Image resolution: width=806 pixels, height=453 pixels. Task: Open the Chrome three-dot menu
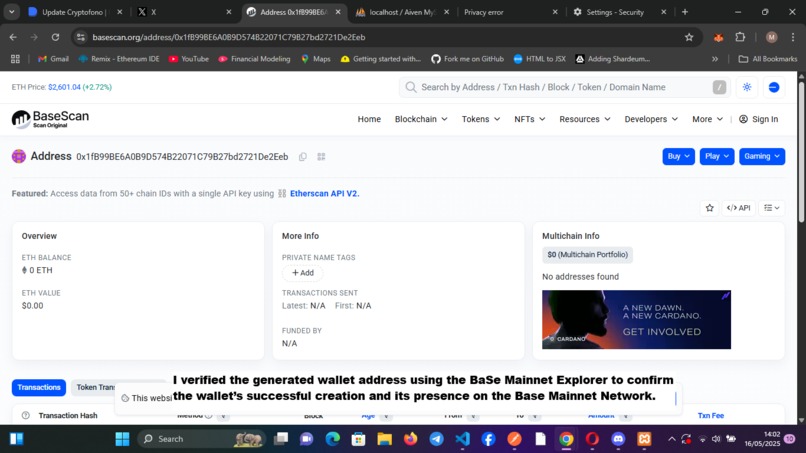pos(793,37)
